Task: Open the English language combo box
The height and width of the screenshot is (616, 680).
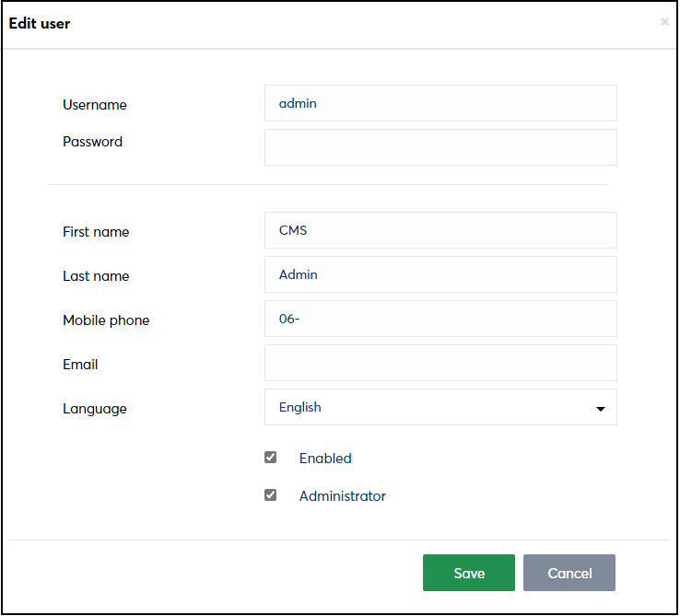Action: tap(440, 407)
